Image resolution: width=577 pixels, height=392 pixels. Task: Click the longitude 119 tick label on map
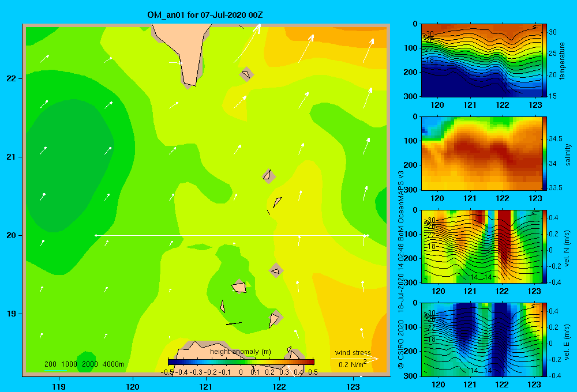pyautogui.click(x=59, y=386)
